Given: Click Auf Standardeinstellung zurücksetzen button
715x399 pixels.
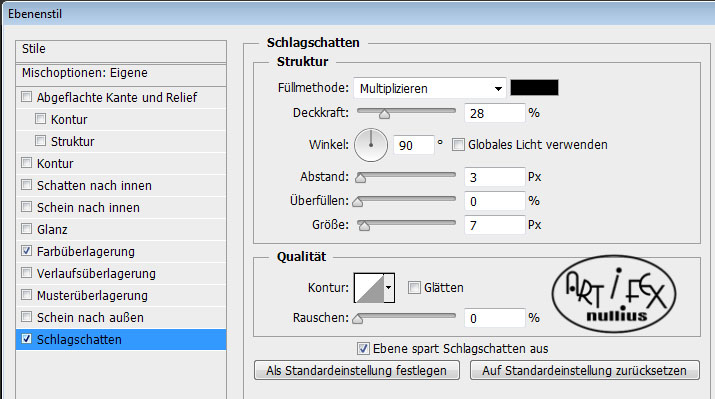Looking at the screenshot, I should [x=585, y=370].
